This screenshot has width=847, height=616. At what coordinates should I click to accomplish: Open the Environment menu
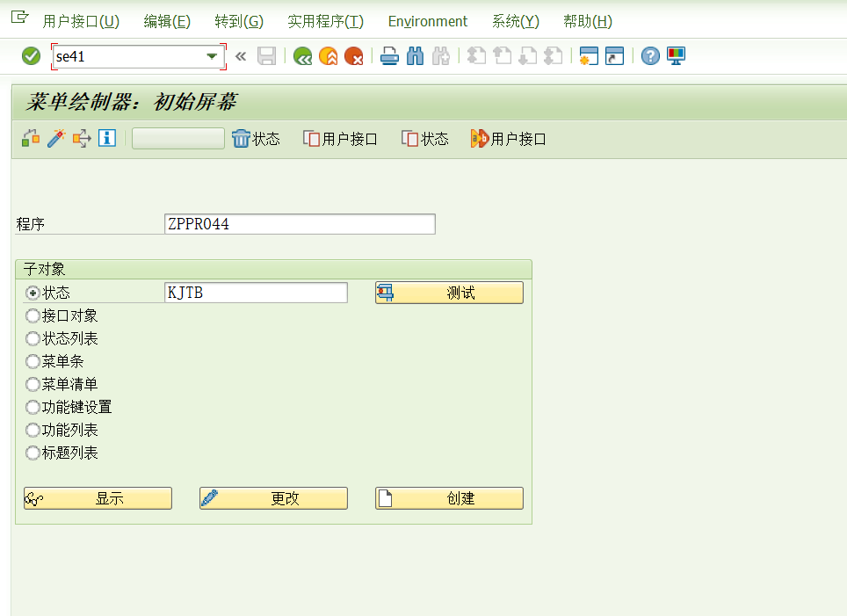[x=427, y=21]
